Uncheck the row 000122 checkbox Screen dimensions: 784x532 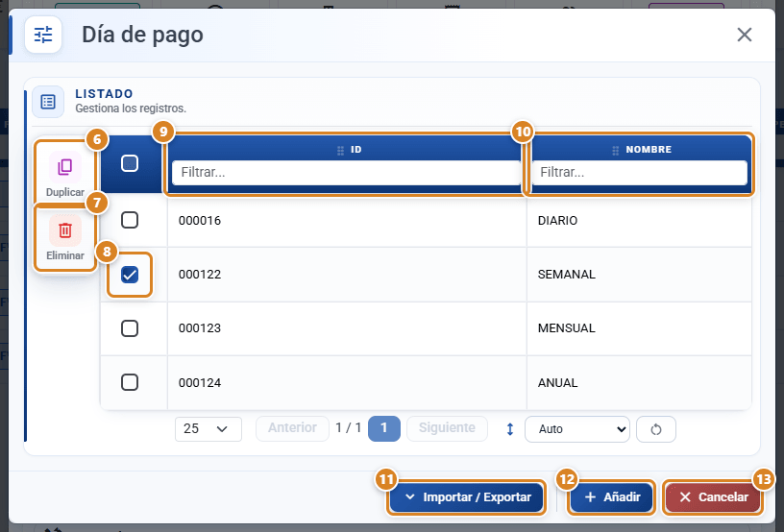click(130, 275)
